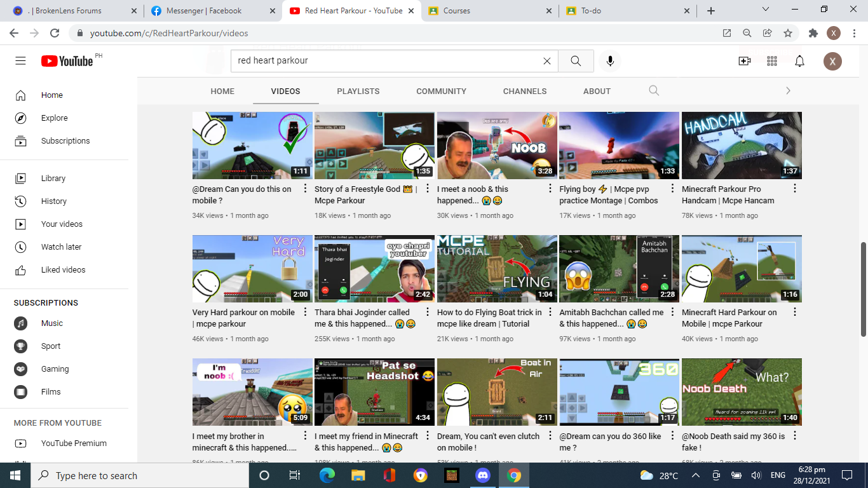The height and width of the screenshot is (488, 868).
Task: Open Discord from the taskbar
Action: [483, 475]
